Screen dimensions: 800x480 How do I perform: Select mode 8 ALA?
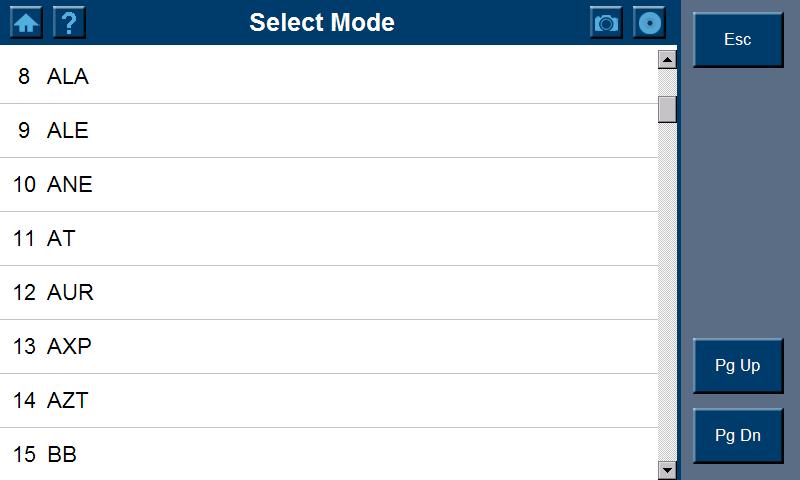pos(328,76)
